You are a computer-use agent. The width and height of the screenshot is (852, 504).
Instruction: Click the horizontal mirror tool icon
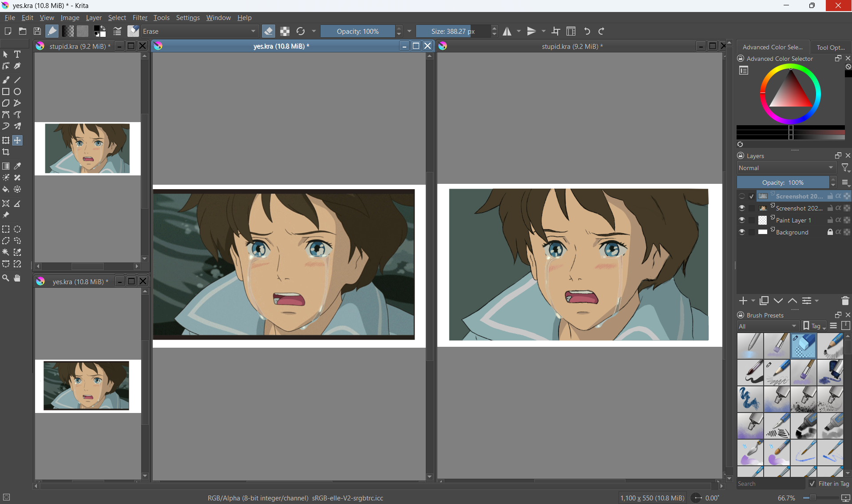tap(507, 31)
